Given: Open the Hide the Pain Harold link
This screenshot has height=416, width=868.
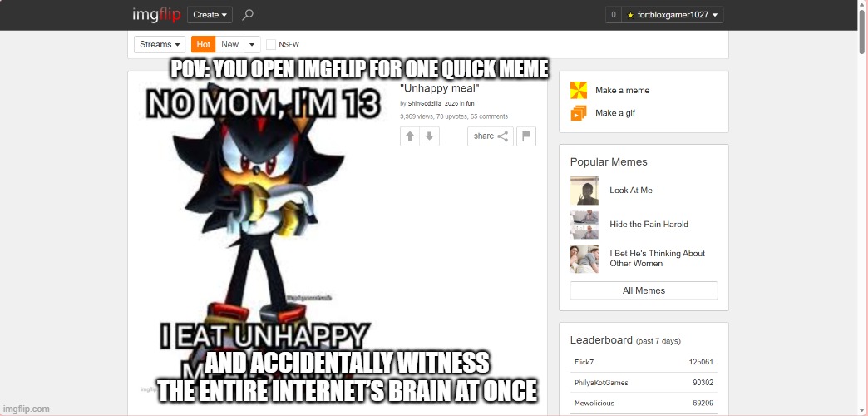Looking at the screenshot, I should (x=649, y=225).
